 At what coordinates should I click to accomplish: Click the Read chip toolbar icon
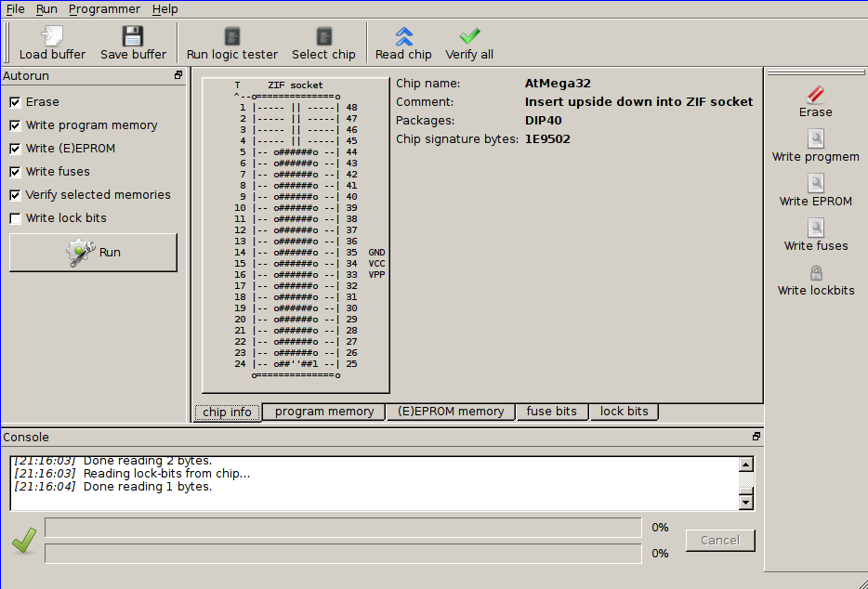click(x=403, y=36)
